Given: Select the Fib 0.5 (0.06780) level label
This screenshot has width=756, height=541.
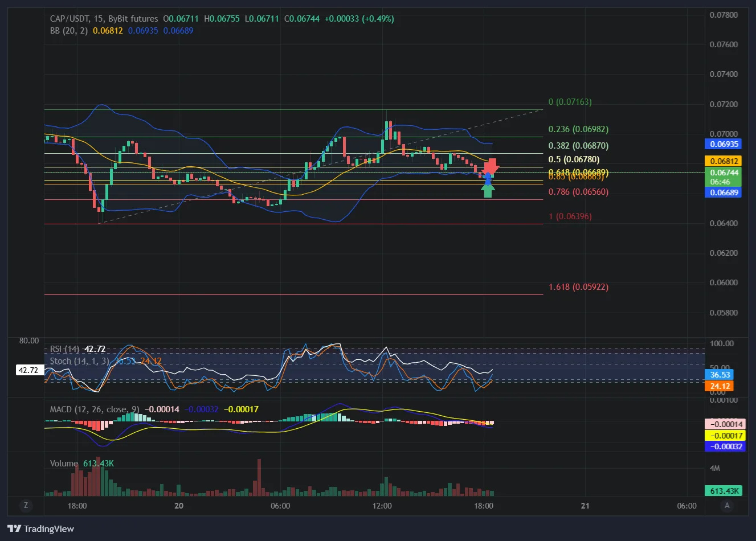Looking at the screenshot, I should [x=574, y=159].
